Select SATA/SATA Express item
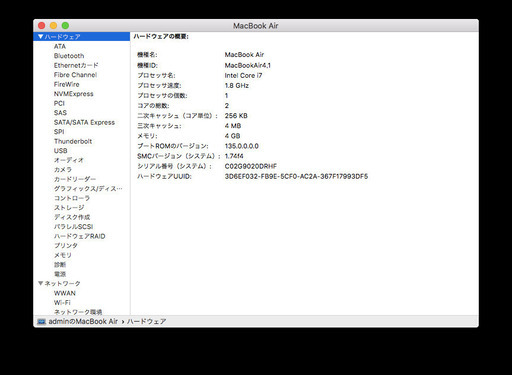This screenshot has height=375, width=512. click(x=84, y=122)
